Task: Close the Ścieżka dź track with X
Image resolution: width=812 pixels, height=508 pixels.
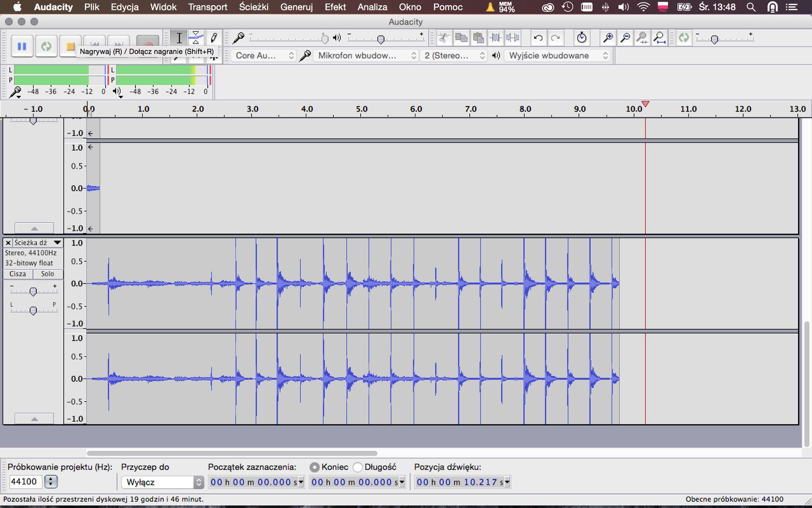Action: [x=8, y=242]
